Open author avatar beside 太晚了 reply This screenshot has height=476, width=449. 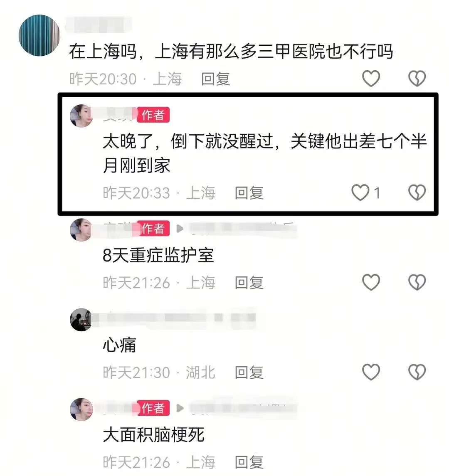81,116
